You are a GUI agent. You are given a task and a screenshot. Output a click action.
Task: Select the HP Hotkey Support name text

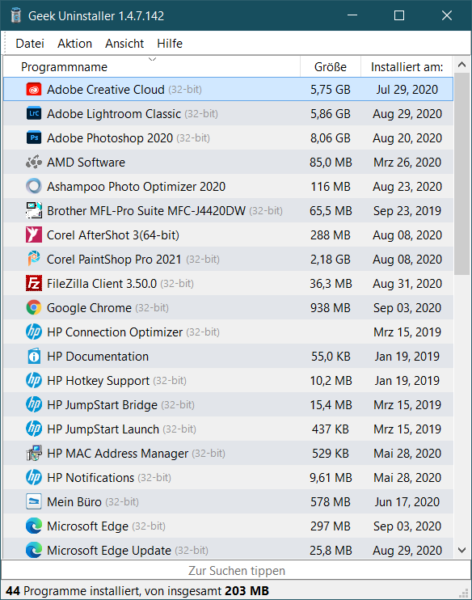tap(98, 380)
